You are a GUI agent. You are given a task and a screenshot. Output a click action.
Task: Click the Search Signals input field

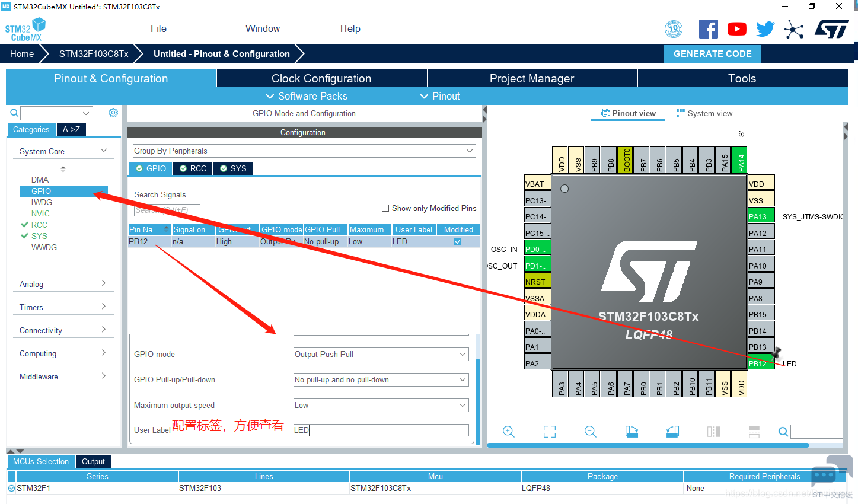tap(167, 210)
